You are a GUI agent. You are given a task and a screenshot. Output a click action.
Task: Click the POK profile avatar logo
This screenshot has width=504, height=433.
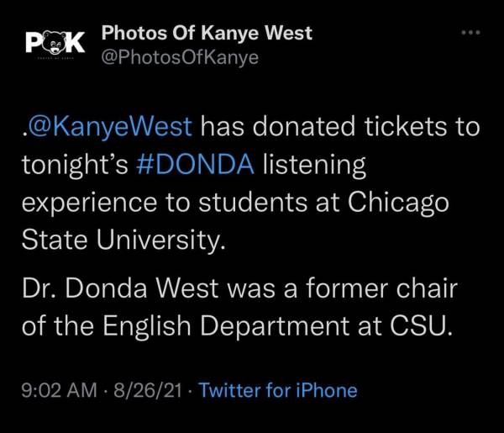[53, 46]
